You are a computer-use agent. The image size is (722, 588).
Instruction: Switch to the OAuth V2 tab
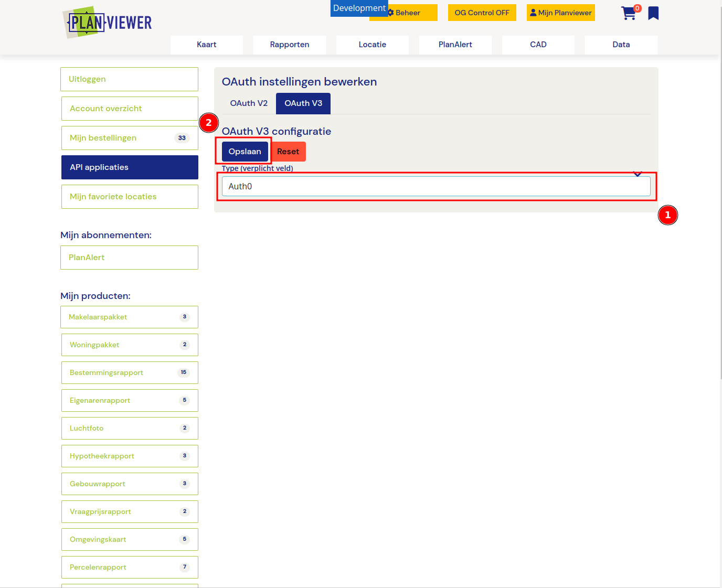point(249,103)
